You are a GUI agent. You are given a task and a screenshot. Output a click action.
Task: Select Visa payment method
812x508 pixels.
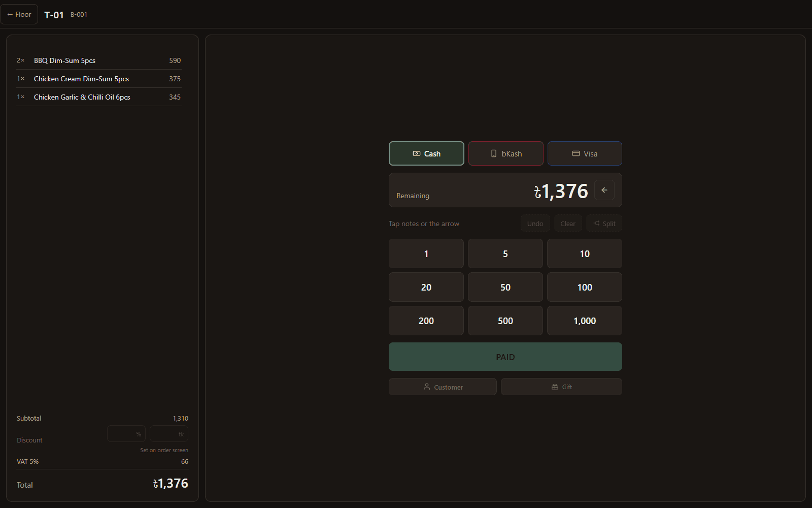pos(585,153)
